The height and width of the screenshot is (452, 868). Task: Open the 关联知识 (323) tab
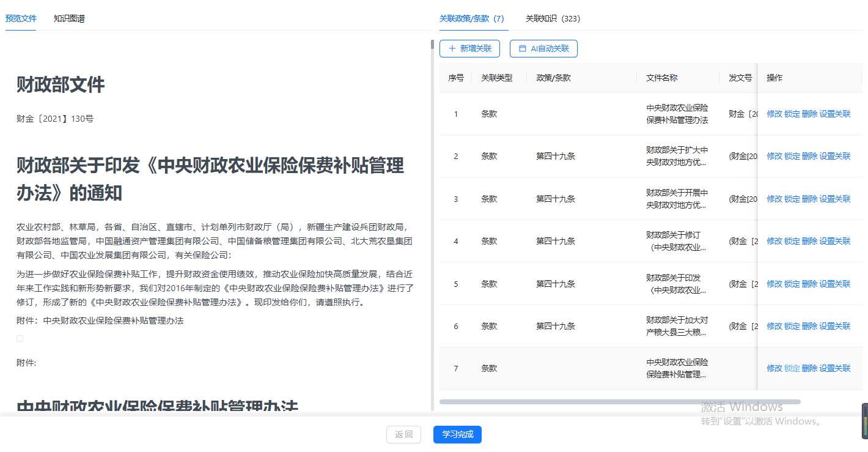click(x=553, y=18)
